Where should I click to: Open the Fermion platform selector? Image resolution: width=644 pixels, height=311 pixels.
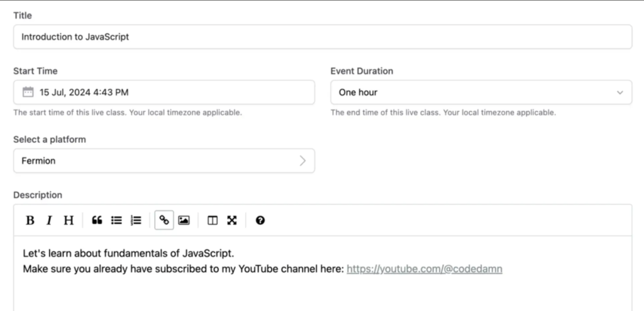[x=164, y=161]
